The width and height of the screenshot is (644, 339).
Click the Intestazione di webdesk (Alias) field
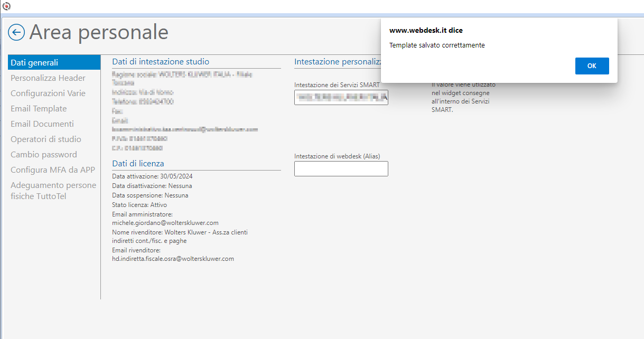point(341,168)
